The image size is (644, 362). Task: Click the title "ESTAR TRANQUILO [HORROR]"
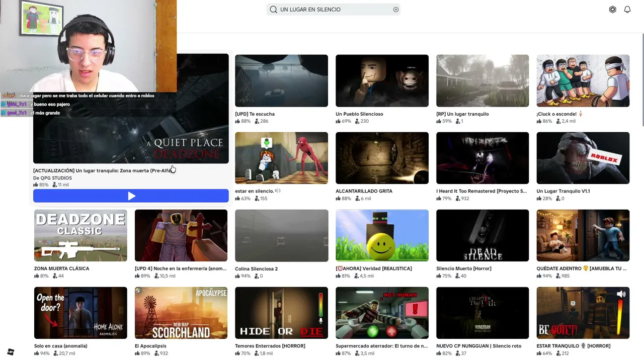click(x=574, y=346)
